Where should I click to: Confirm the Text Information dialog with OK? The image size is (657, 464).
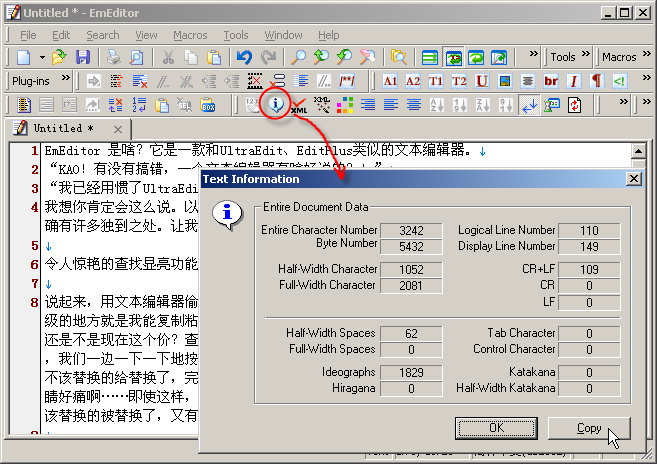[x=496, y=428]
